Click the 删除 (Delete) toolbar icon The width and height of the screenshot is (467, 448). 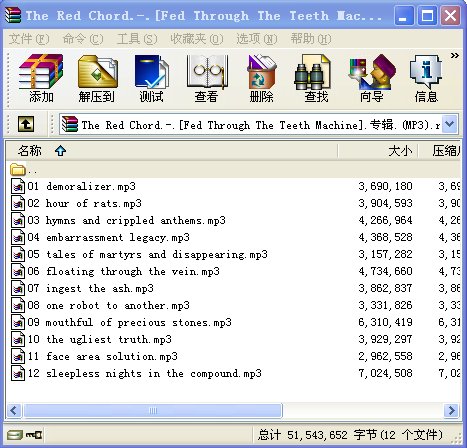point(262,78)
